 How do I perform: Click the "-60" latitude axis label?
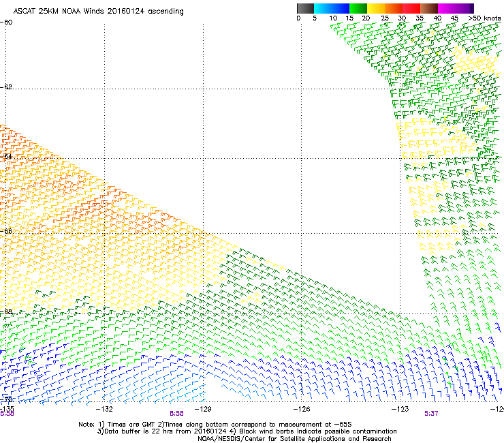coord(6,22)
